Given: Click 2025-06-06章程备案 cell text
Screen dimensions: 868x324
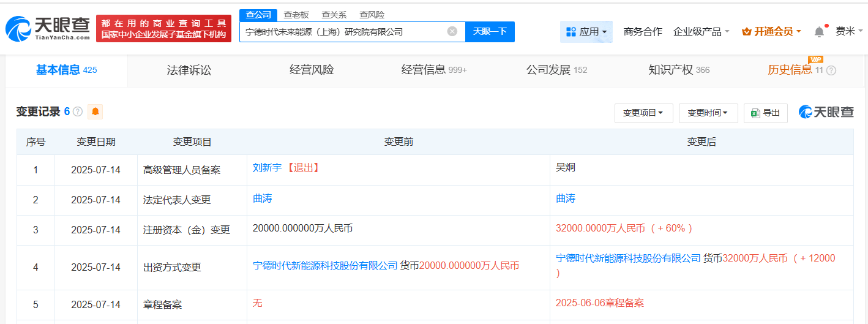Looking at the screenshot, I should (x=600, y=303).
